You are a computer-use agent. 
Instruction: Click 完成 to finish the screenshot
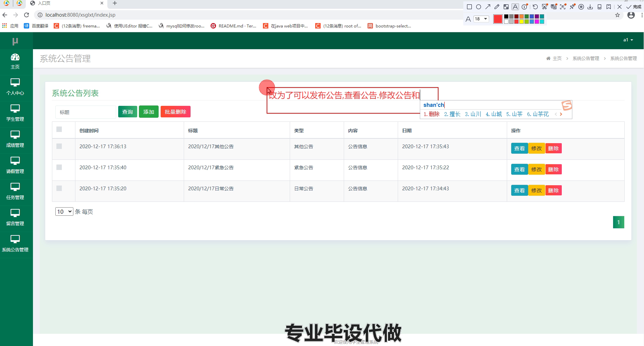pos(634,7)
